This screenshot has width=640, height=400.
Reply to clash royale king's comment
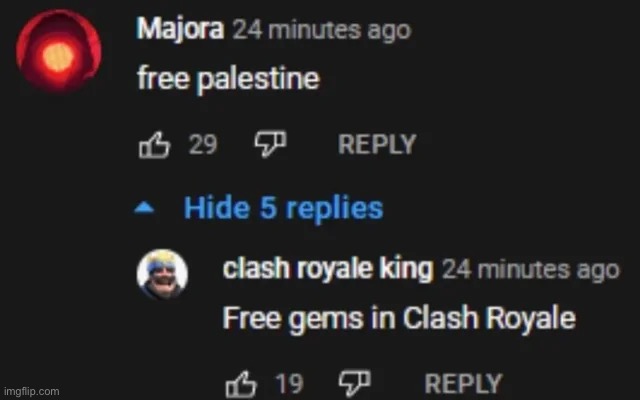[x=463, y=383]
